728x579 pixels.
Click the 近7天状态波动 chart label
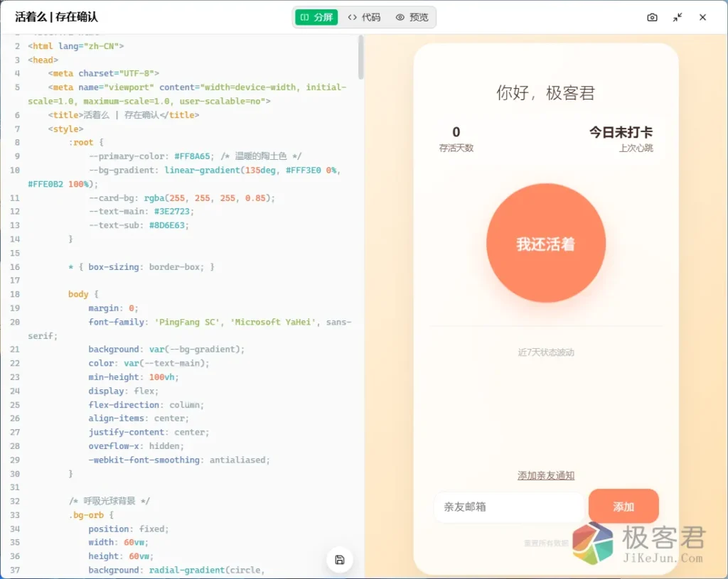pyautogui.click(x=546, y=352)
